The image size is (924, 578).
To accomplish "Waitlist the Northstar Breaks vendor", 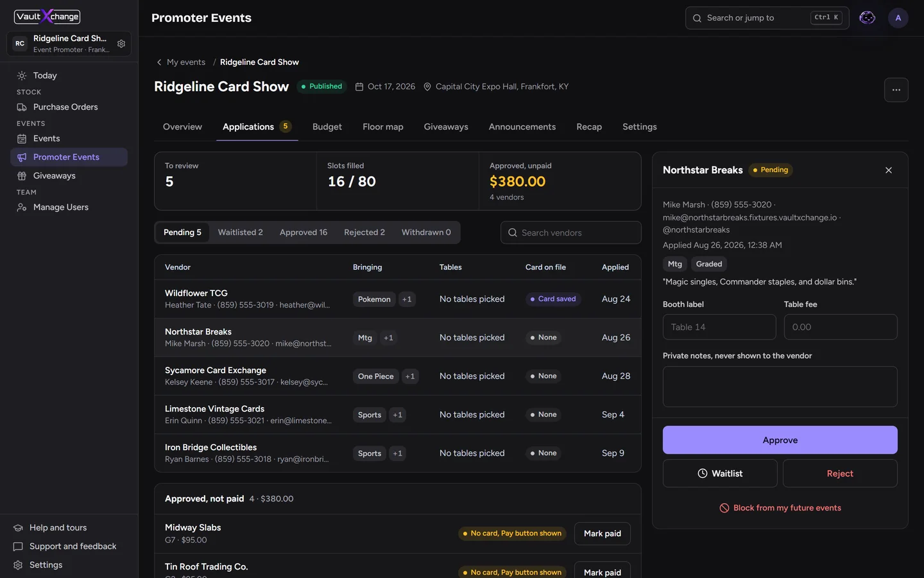I will point(719,473).
